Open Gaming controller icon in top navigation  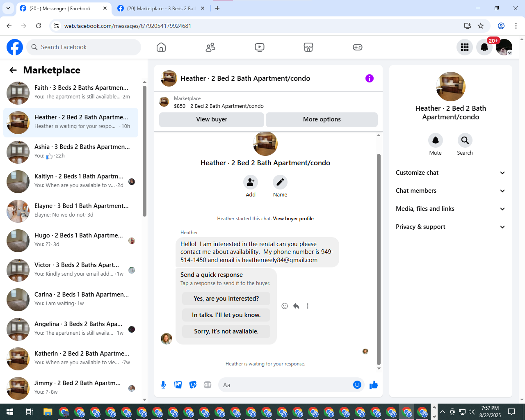358,47
